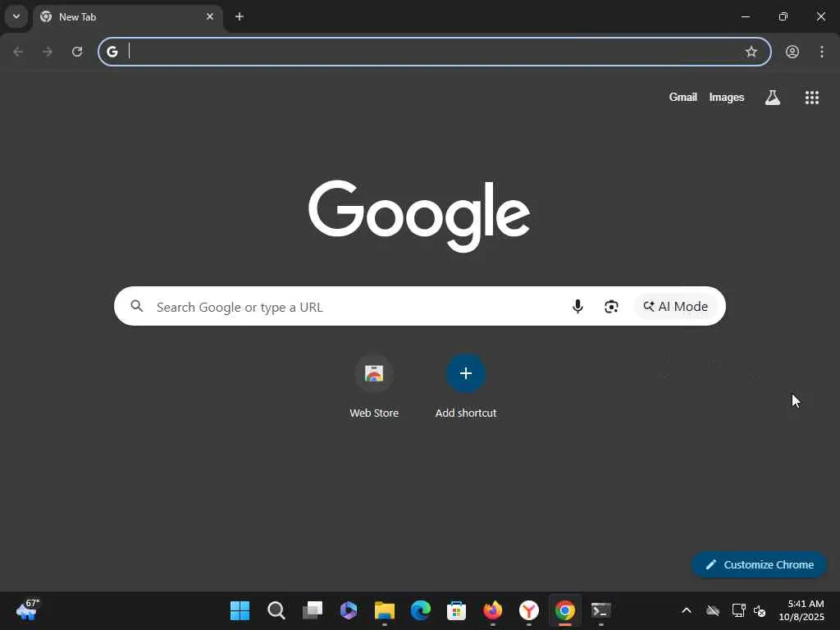840x630 pixels.
Task: Launch Copilot from taskbar
Action: [348, 610]
